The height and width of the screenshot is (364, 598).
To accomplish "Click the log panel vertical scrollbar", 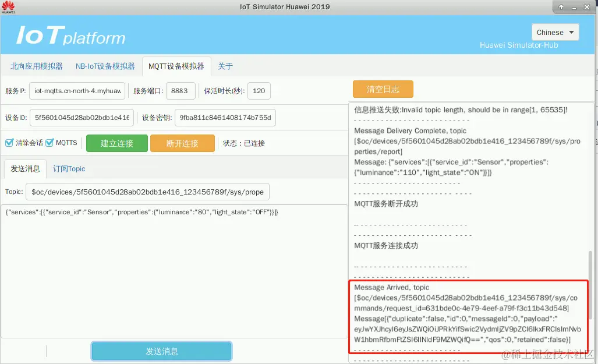I will point(591,285).
